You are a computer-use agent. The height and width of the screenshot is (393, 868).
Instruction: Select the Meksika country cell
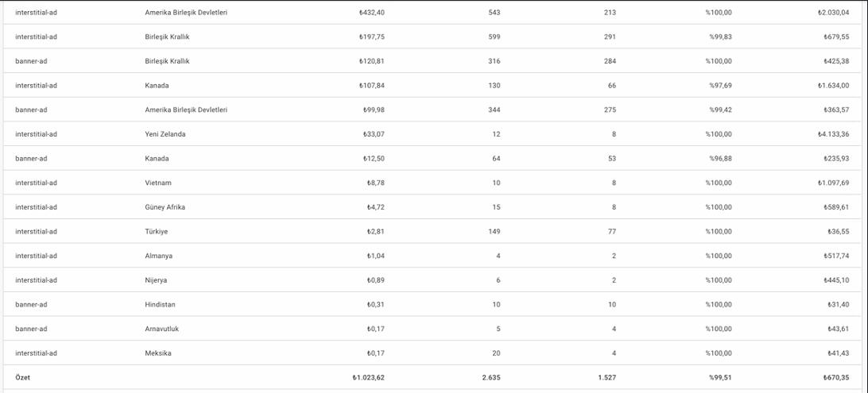[157, 353]
